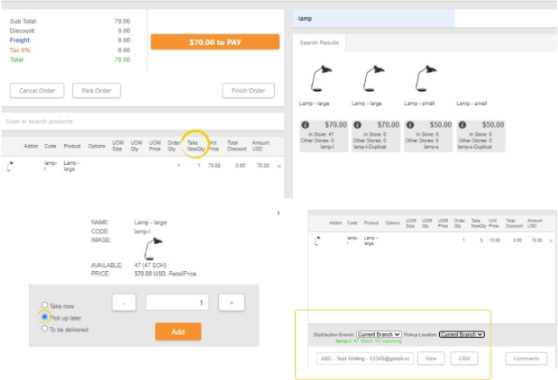558x380 pixels.
Task: Choose the To be delivered option
Action: [x=44, y=328]
